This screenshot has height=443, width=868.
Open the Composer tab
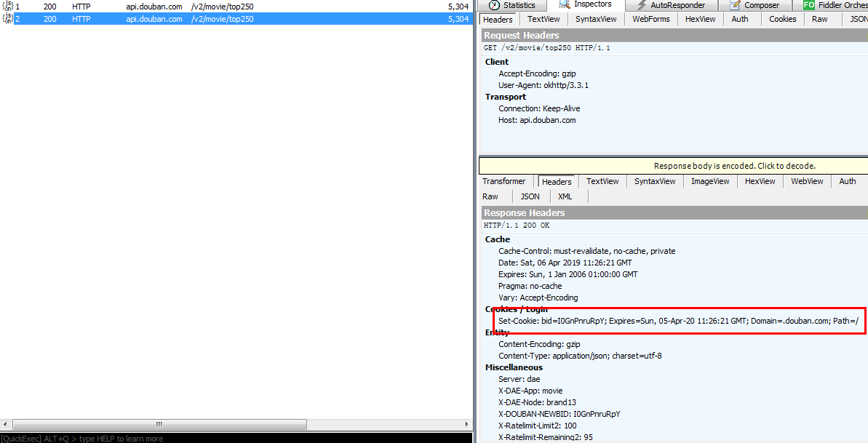tap(754, 5)
